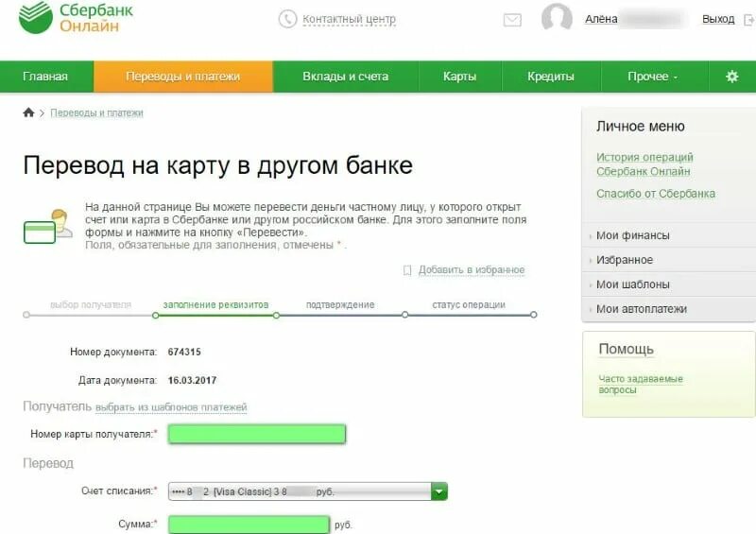756x534 pixels.
Task: Click the card transfer illustration icon
Action: [48, 226]
